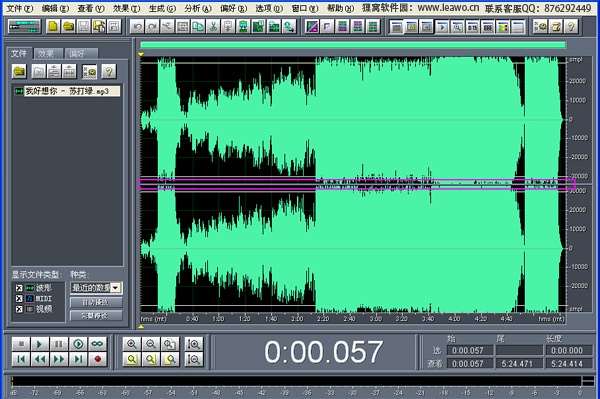
Task: Play to end with circled play button
Action: pyautogui.click(x=78, y=344)
